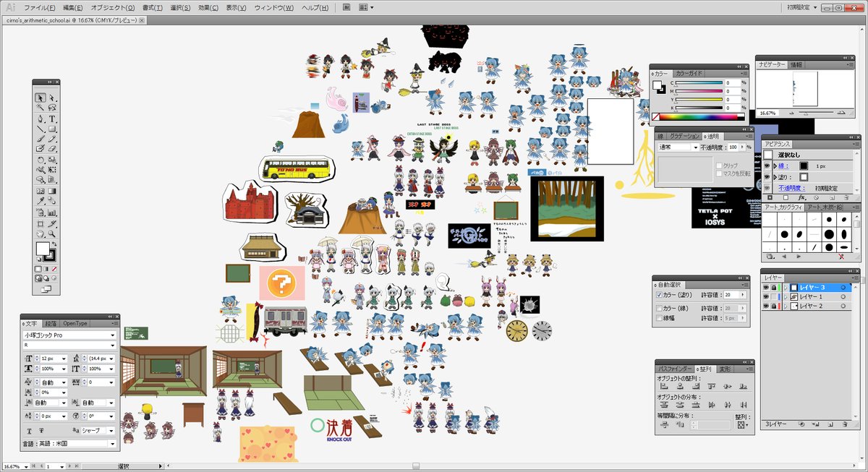Image resolution: width=868 pixels, height=472 pixels.
Task: Click the underline icon in the Character panel
Action: pos(29,431)
